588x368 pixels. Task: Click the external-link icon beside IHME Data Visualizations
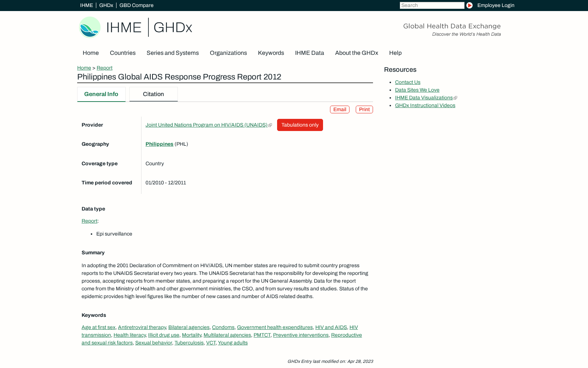point(455,98)
